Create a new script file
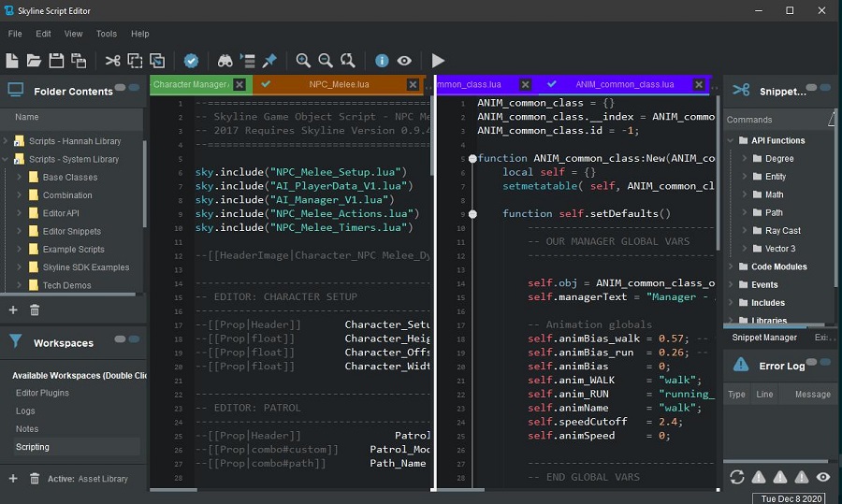 click(x=12, y=61)
